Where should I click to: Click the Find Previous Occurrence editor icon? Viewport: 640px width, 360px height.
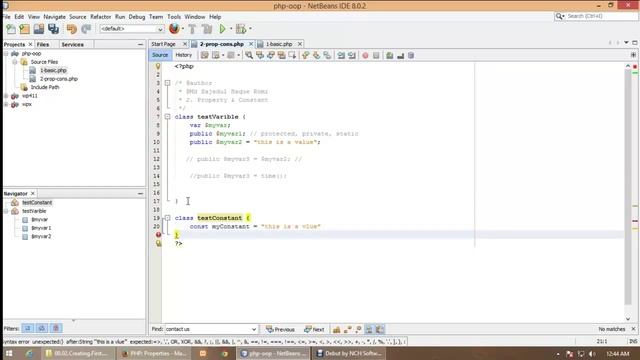point(260,55)
